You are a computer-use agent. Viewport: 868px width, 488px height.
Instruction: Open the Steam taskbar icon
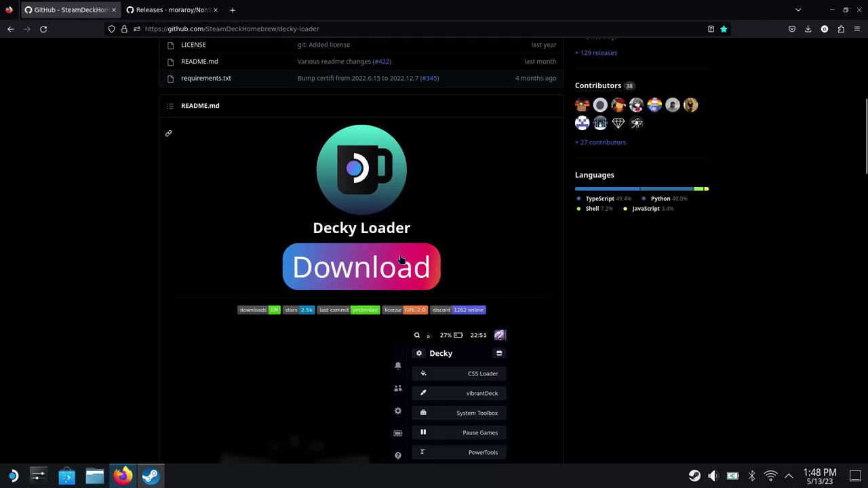pos(151,476)
